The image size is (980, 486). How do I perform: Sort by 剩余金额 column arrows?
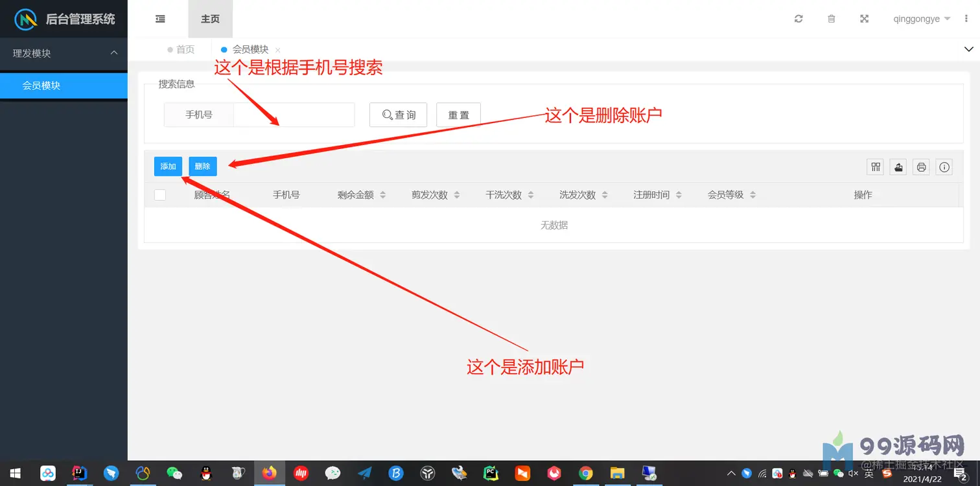382,195
